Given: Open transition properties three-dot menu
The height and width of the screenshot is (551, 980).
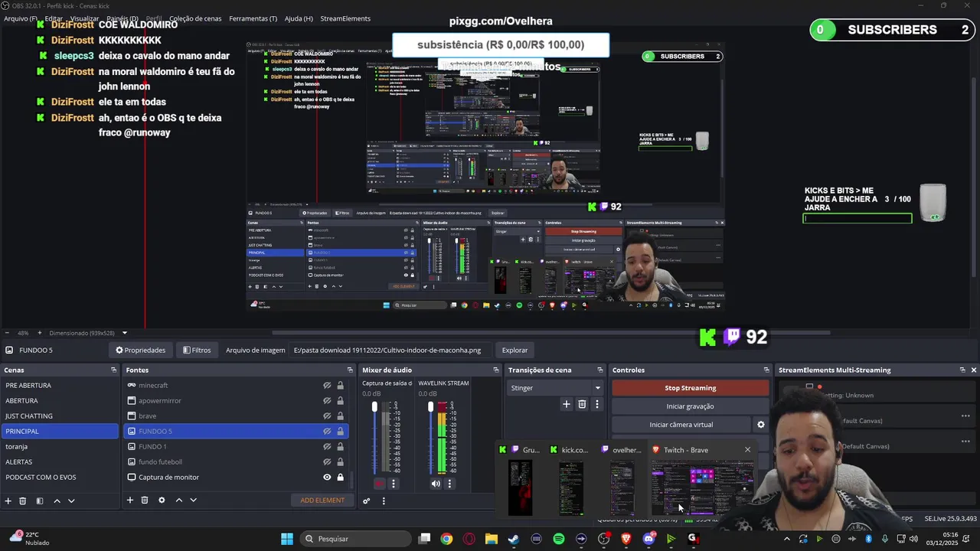Looking at the screenshot, I should 597,404.
